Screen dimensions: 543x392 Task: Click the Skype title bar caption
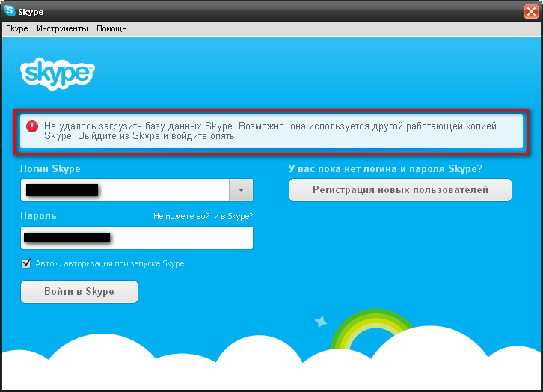(34, 11)
